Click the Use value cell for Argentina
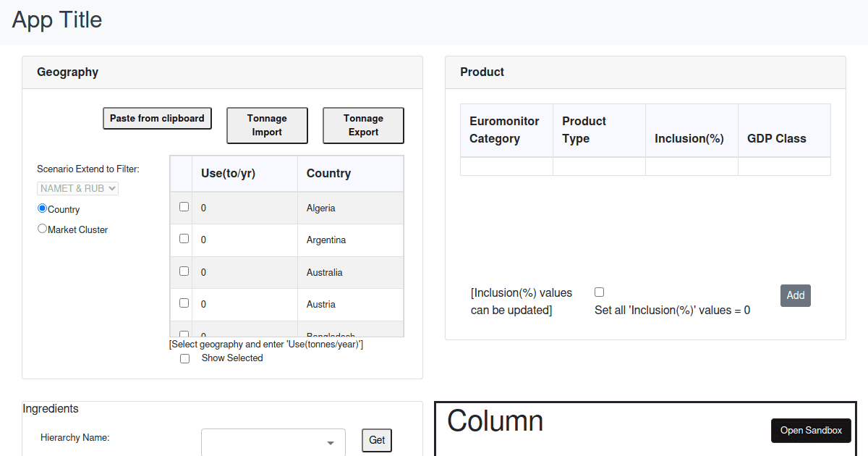Image resolution: width=868 pixels, height=456 pixels. 244,240
